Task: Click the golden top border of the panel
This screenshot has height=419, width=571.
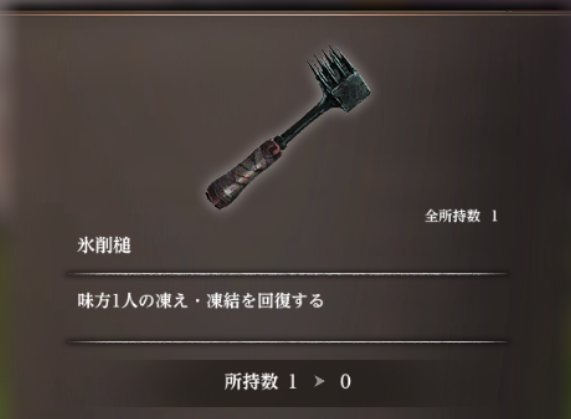Action: click(x=286, y=13)
